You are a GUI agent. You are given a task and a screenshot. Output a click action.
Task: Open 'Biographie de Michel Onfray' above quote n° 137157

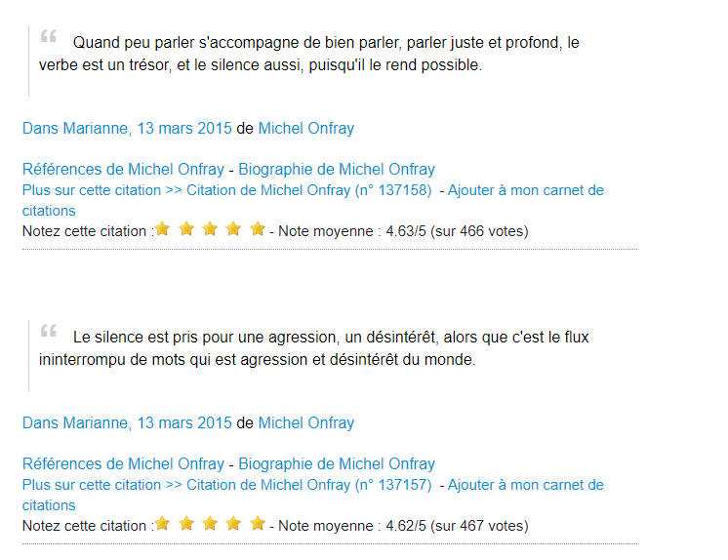[337, 464]
